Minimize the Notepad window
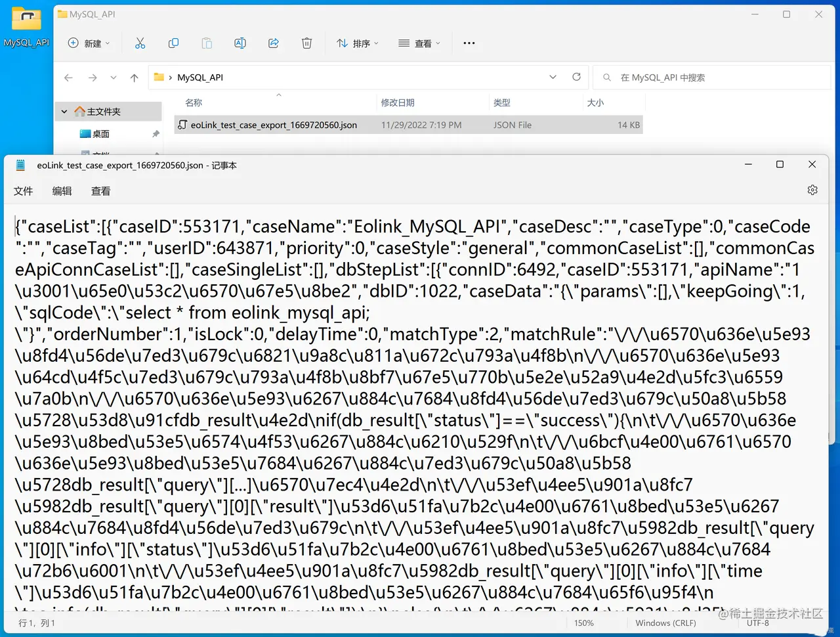The image size is (840, 637). click(748, 164)
